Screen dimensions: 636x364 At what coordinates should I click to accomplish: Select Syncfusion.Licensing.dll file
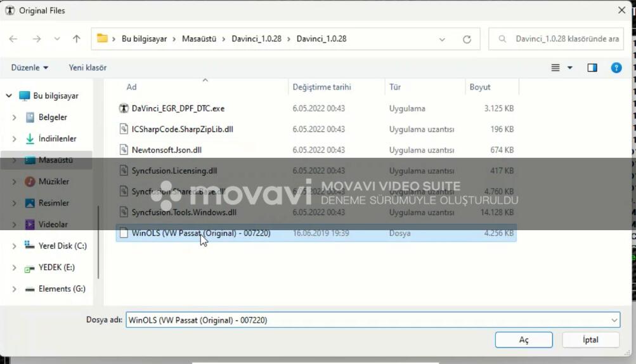point(174,171)
